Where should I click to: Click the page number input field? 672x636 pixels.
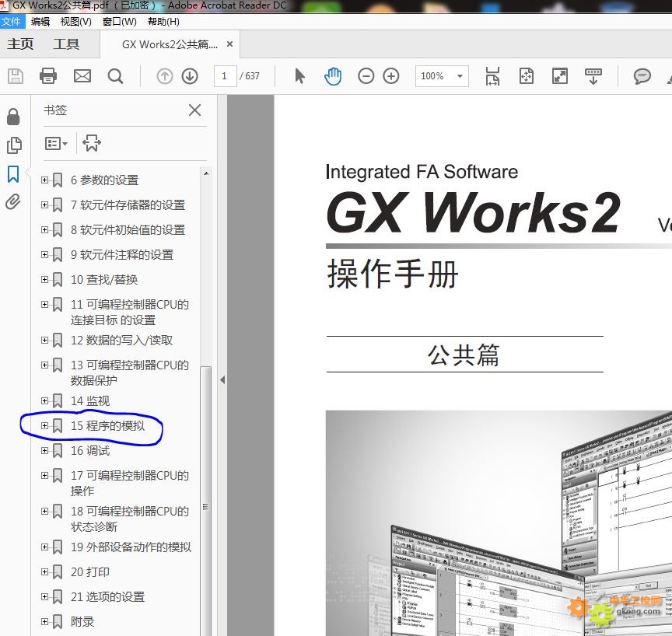click(x=225, y=76)
